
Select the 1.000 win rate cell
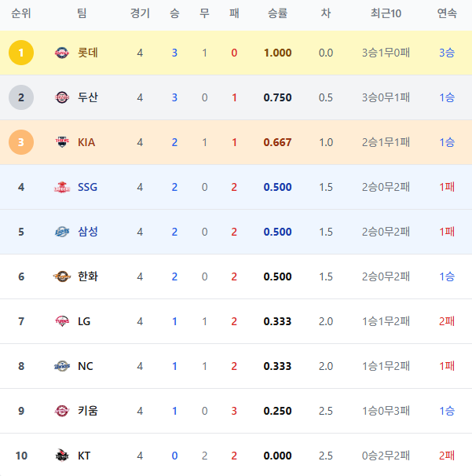click(x=277, y=53)
